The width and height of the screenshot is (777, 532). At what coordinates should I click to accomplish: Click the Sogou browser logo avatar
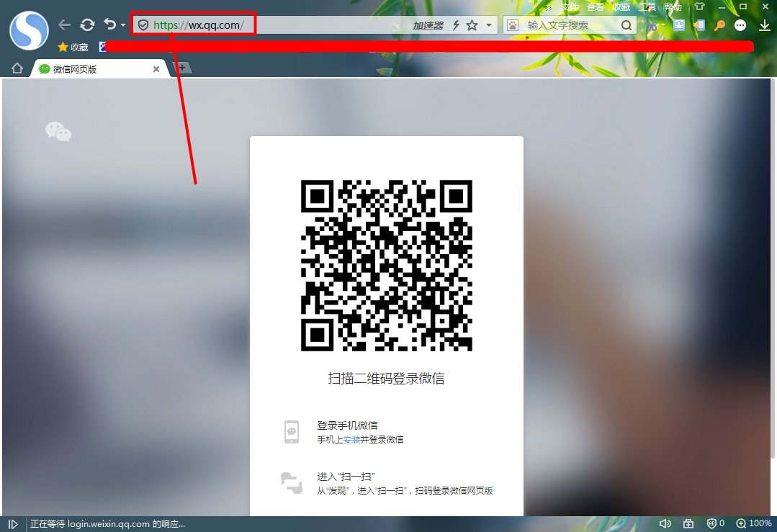[x=29, y=31]
